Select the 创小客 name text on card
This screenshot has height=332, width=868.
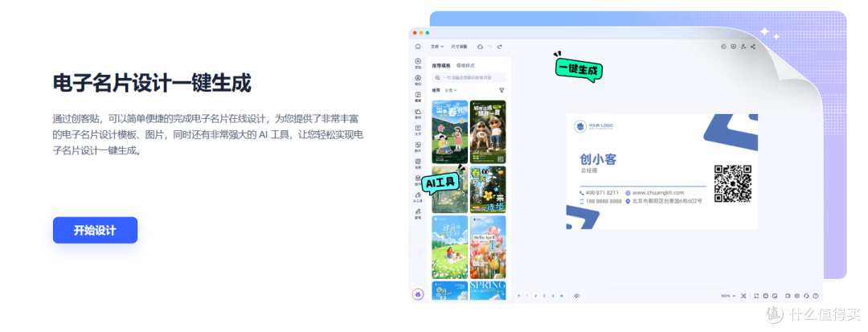[598, 159]
